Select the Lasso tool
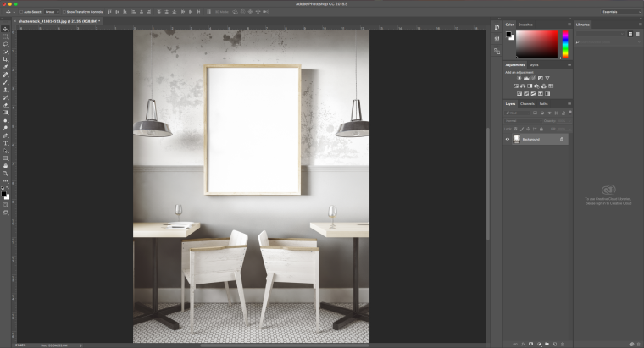The image size is (644, 348). [5, 44]
